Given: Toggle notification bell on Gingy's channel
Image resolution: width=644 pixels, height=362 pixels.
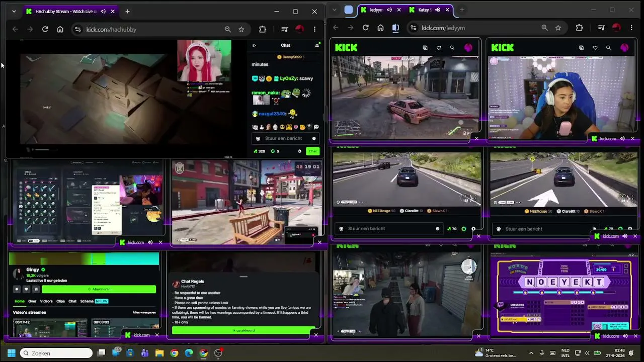Looking at the screenshot, I should [x=17, y=289].
